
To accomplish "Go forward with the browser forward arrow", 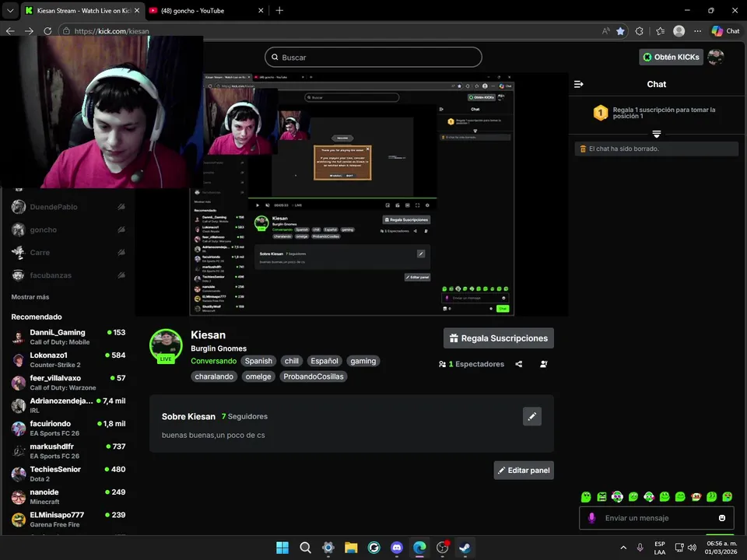I will [x=29, y=31].
